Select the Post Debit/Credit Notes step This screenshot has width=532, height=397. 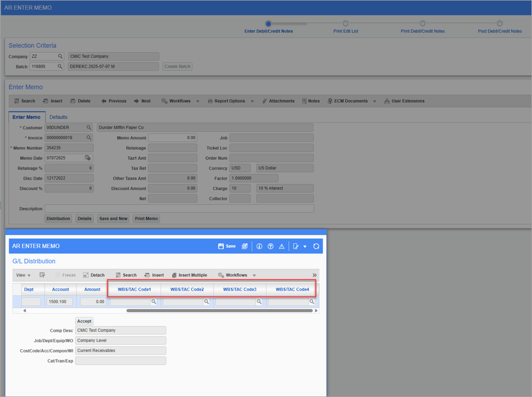(x=500, y=24)
